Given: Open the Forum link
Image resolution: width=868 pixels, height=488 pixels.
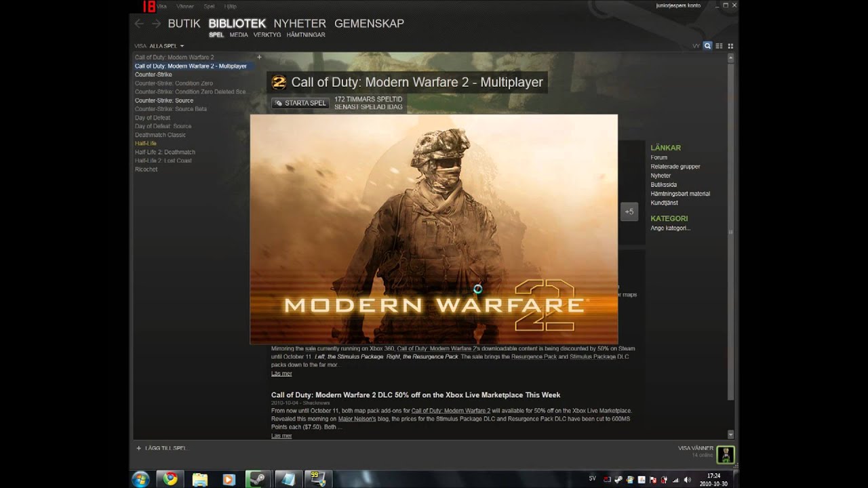Looking at the screenshot, I should click(659, 157).
